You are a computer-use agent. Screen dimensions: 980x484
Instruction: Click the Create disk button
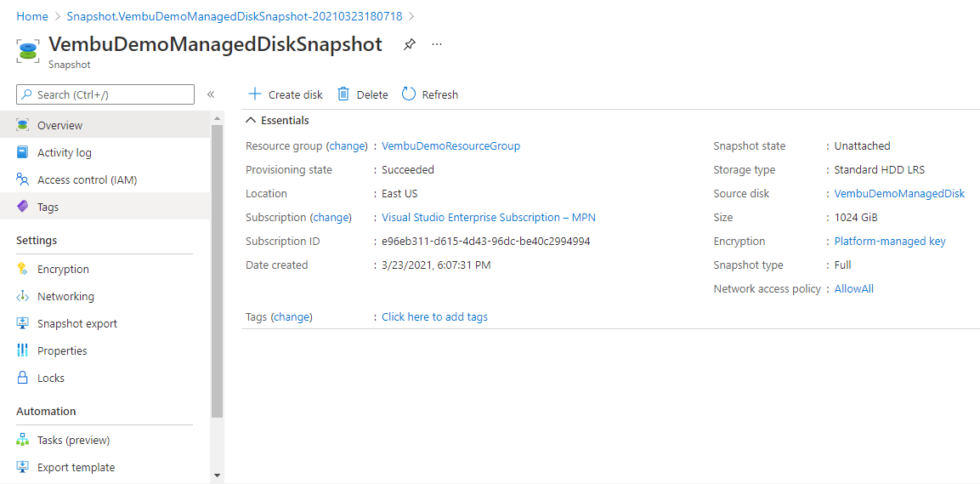pyautogui.click(x=286, y=94)
